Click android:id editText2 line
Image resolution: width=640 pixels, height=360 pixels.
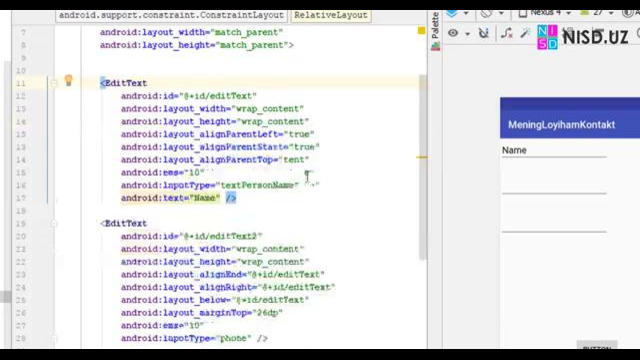[x=191, y=236]
